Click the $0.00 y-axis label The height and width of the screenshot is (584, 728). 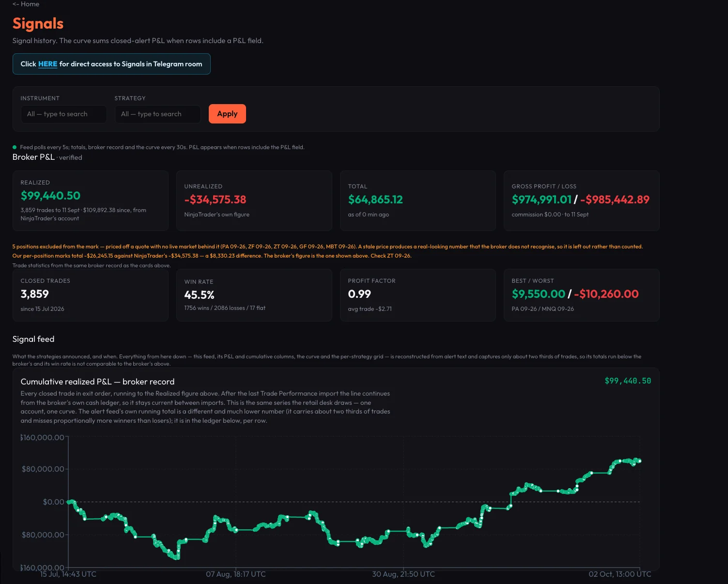[53, 502]
